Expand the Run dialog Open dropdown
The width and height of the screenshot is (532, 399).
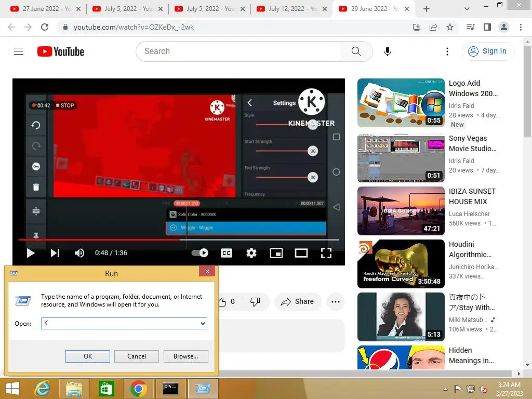pos(203,323)
